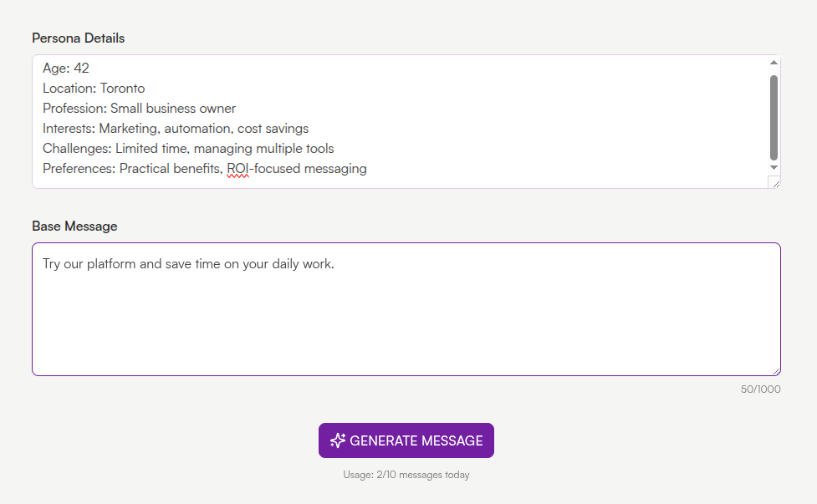Click the 50/1000 character counter
This screenshot has height=504, width=817.
coord(759,389)
